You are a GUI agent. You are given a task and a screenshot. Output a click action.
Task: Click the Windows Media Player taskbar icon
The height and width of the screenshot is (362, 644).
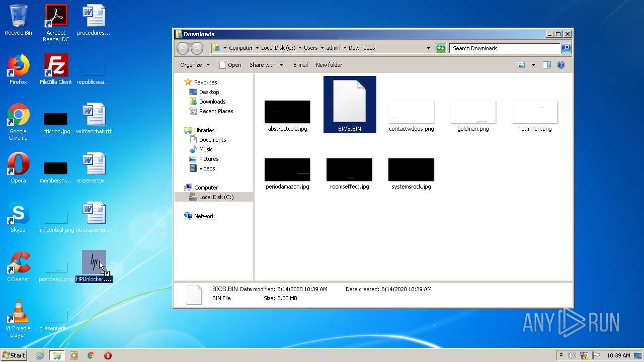coord(74,355)
